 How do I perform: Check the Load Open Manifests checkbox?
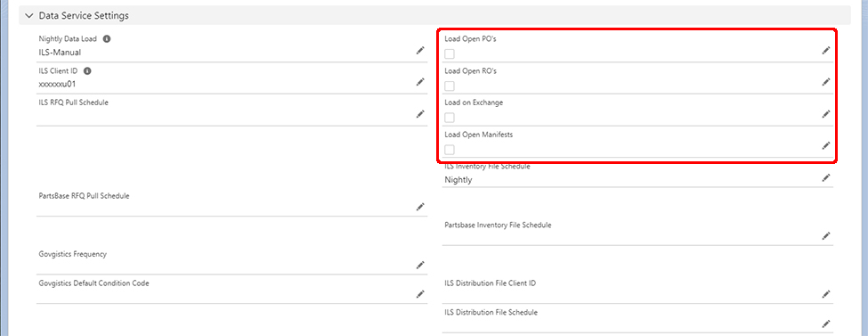point(450,150)
